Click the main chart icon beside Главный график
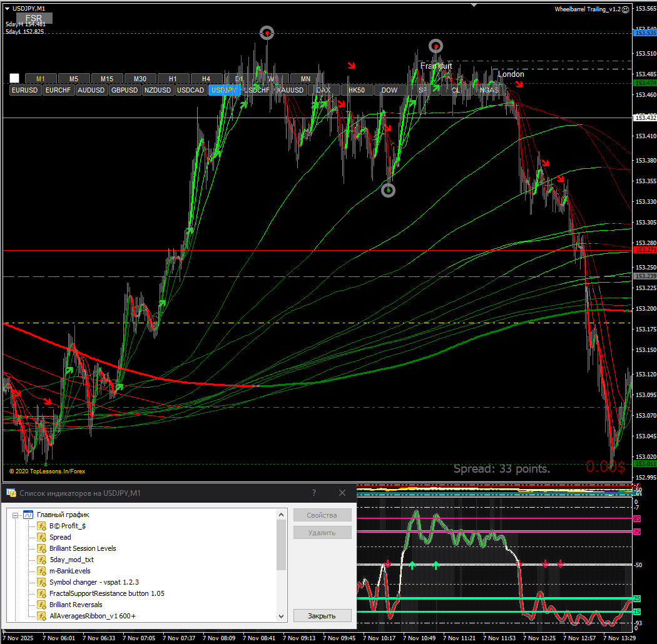The width and height of the screenshot is (657, 644). point(28,515)
